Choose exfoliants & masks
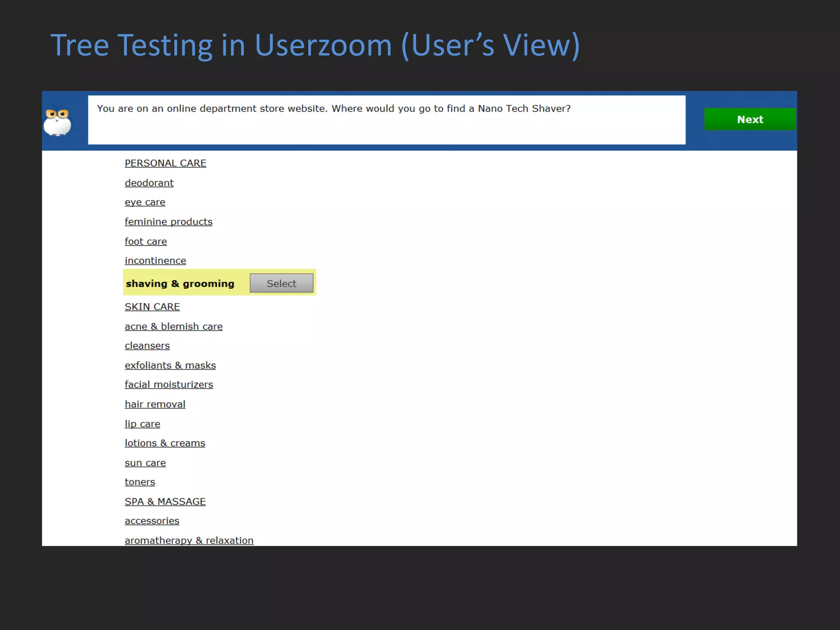Viewport: 840px width, 630px height. (x=170, y=365)
